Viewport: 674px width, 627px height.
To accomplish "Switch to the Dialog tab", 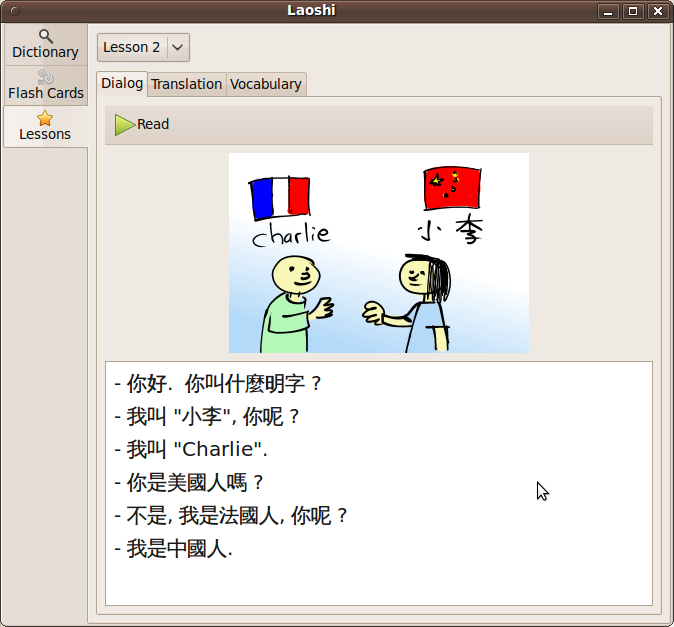I will pos(122,83).
